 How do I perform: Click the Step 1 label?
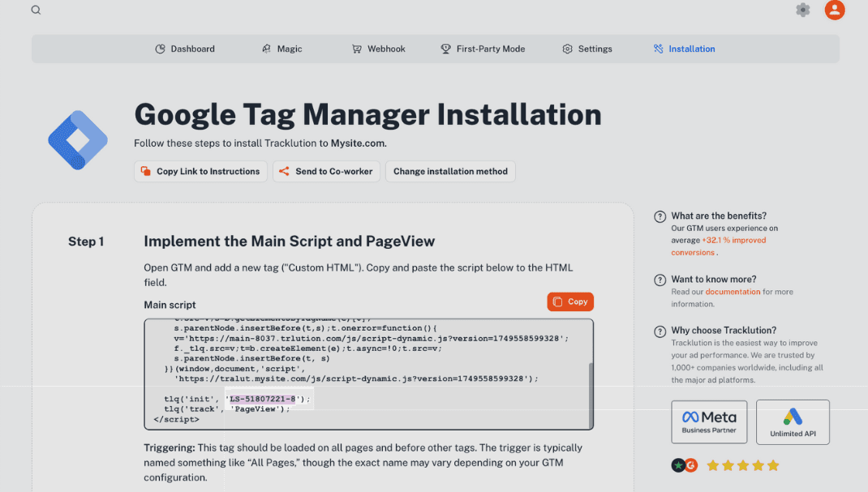(x=86, y=242)
